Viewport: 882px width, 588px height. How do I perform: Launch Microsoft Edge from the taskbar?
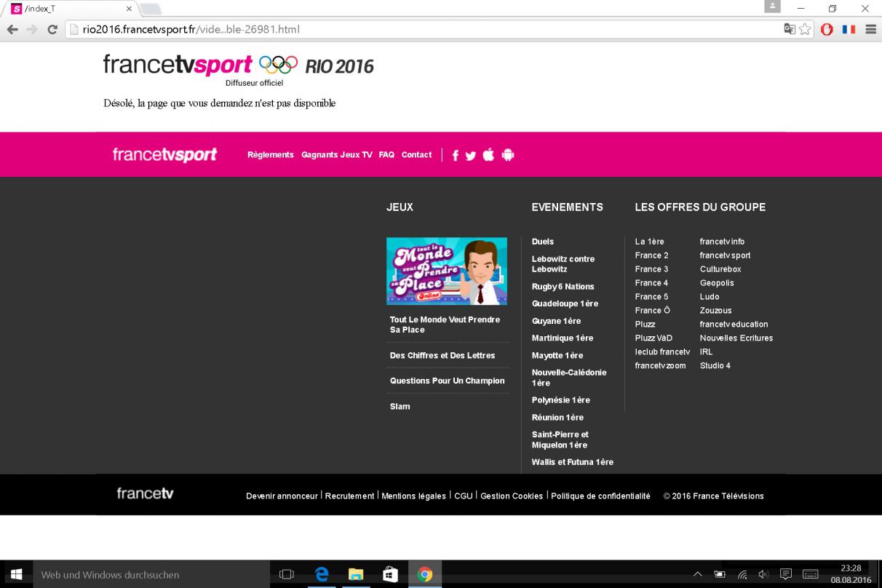pos(321,575)
